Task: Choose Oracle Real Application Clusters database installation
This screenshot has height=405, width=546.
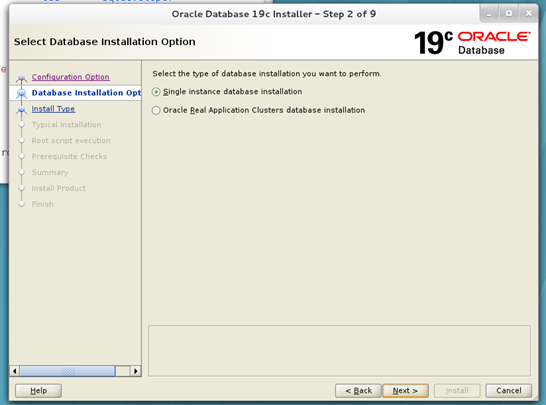Action: [156, 110]
